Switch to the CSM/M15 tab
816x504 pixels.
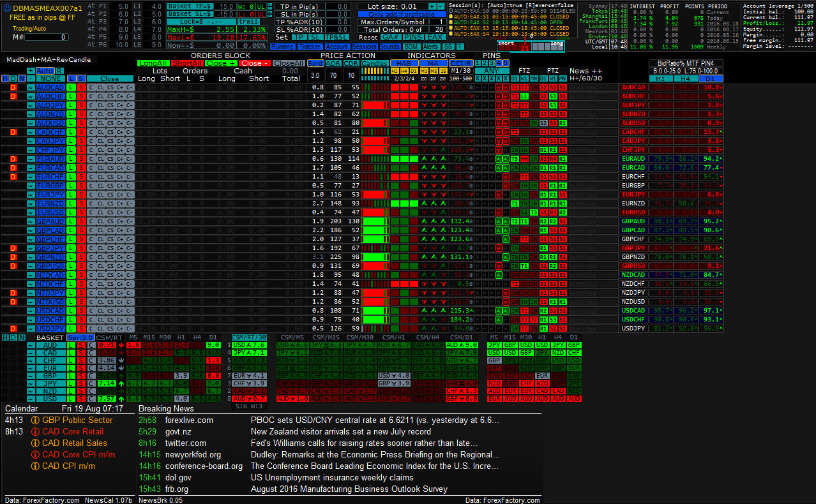pos(326,337)
